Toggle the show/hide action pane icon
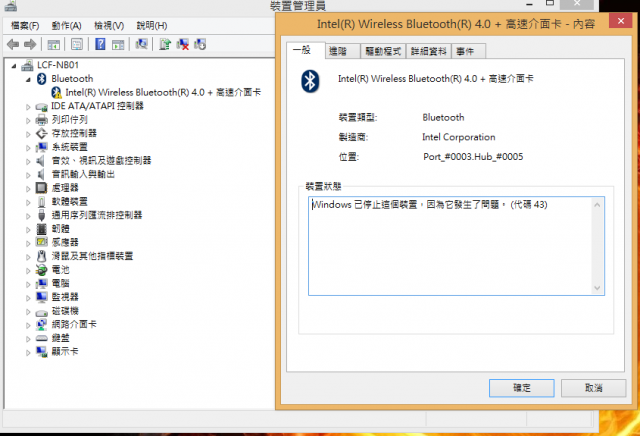Image resolution: width=640 pixels, height=436 pixels. (118, 44)
